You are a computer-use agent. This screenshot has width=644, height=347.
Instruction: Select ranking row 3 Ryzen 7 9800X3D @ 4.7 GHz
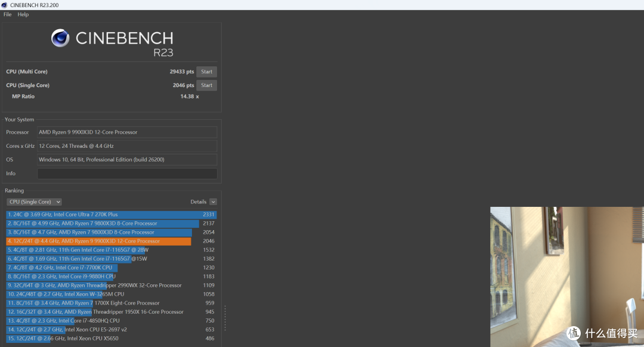(112, 232)
